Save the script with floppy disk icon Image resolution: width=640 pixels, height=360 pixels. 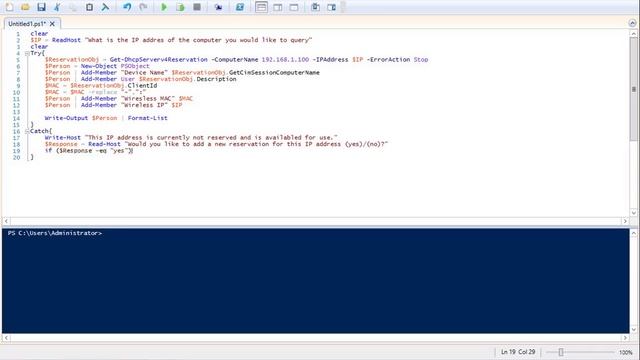[41, 7]
